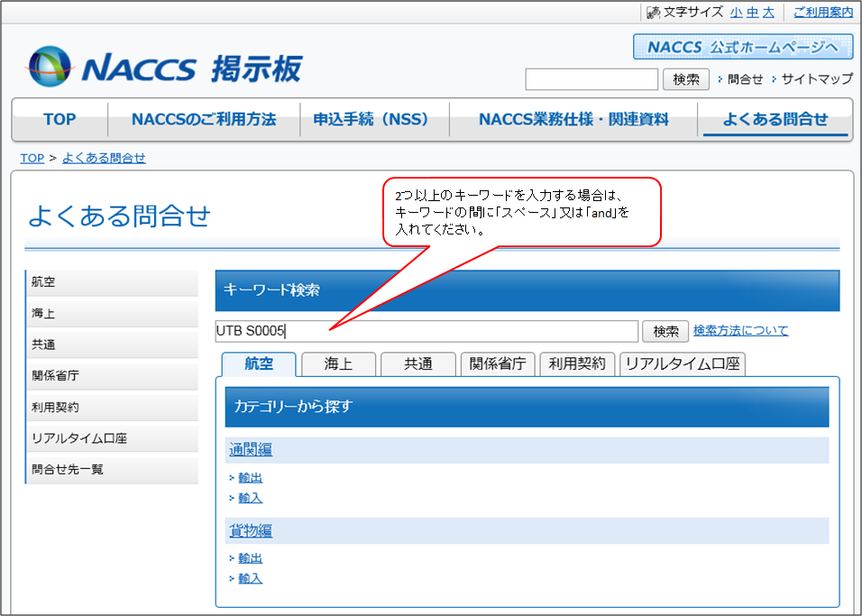Image resolution: width=862 pixels, height=616 pixels.
Task: Open the サイトマップ link
Action: pyautogui.click(x=816, y=79)
